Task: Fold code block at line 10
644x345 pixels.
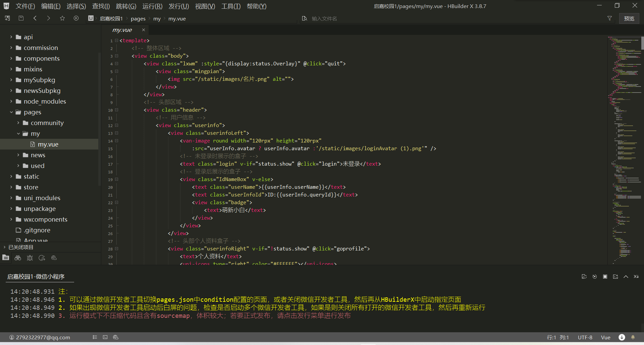Action: (x=117, y=110)
